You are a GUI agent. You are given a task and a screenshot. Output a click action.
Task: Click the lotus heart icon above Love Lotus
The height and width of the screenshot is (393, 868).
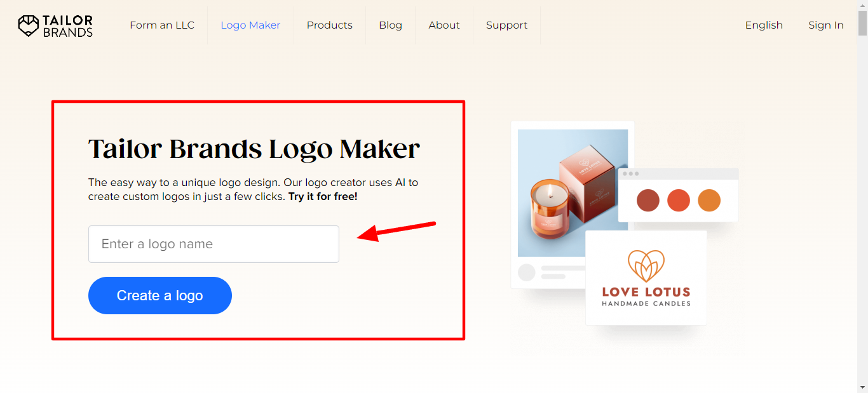[646, 265]
